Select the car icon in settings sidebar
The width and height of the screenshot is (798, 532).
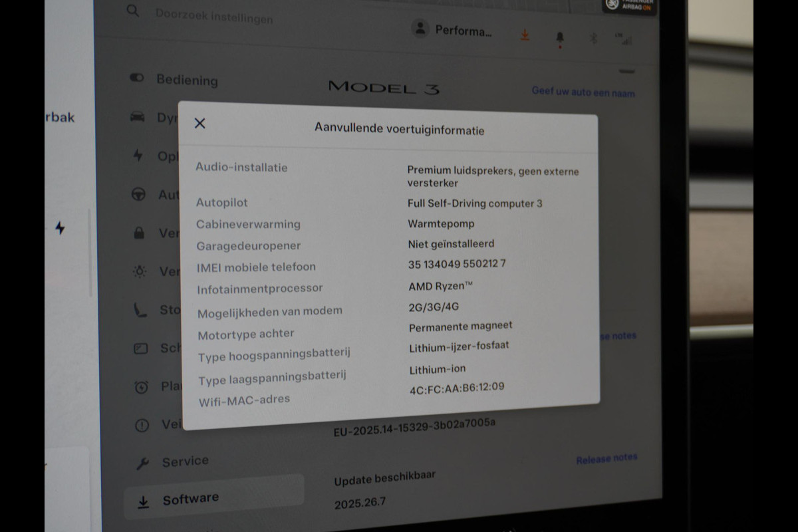click(138, 117)
